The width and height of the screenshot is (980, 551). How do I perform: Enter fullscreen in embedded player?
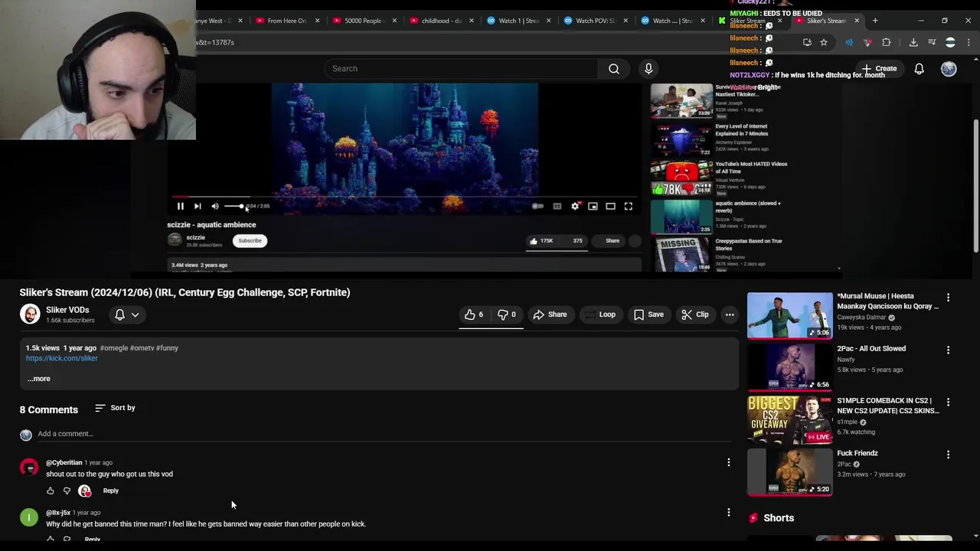pos(629,206)
